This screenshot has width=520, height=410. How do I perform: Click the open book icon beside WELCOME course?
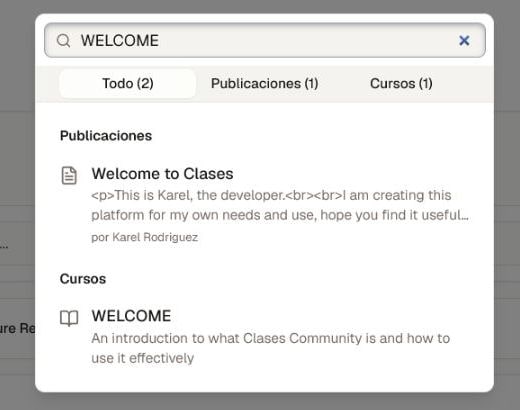[x=69, y=318]
